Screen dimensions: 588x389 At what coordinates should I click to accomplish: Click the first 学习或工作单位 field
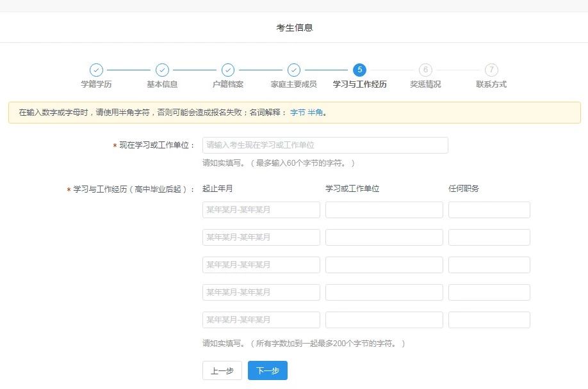click(x=384, y=209)
